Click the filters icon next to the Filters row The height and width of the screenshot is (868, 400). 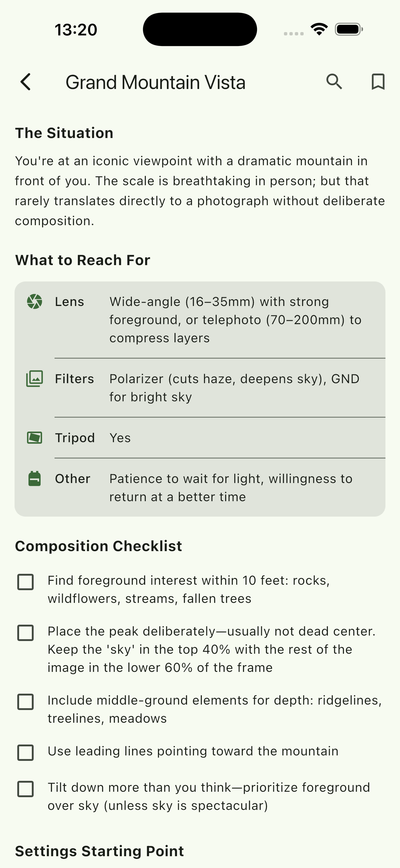[x=35, y=379]
